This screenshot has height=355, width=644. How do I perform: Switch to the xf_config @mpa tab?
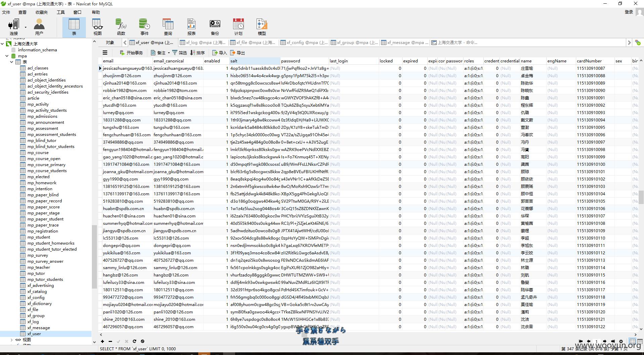(x=305, y=43)
